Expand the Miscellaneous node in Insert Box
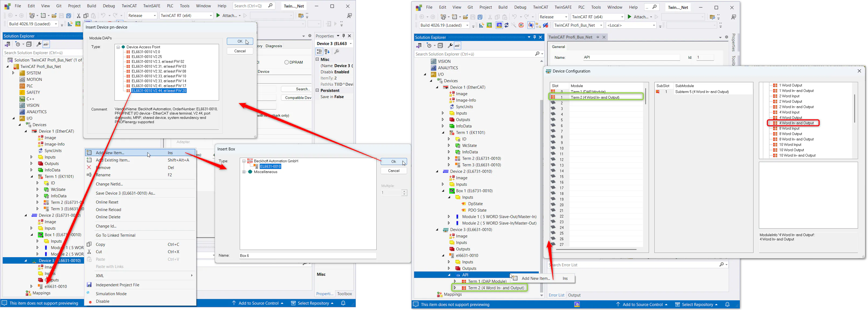Viewport: 868px width, 310px height. pyautogui.click(x=244, y=172)
